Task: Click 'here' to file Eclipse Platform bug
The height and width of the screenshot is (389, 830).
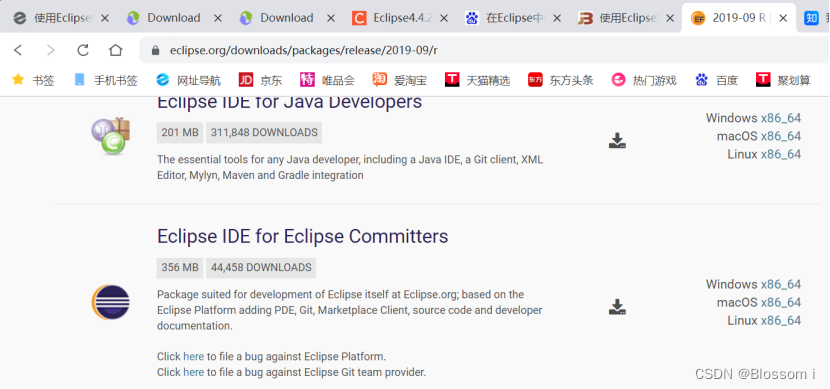Action: point(193,356)
